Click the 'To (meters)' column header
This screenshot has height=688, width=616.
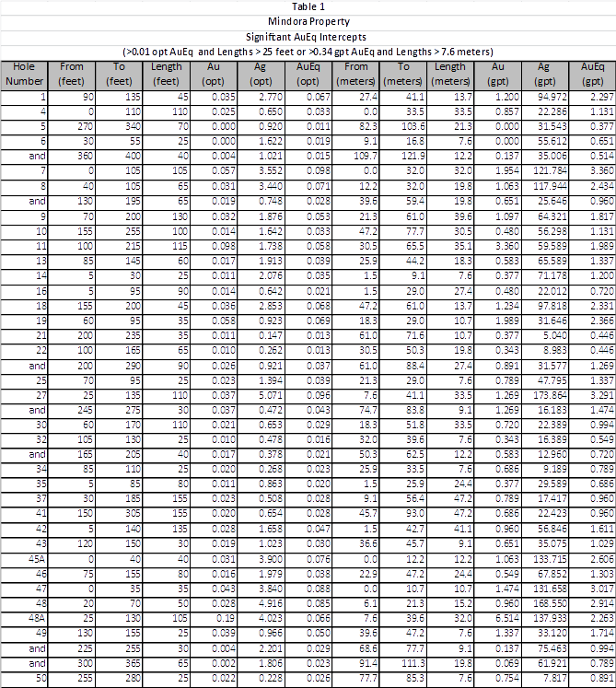[402, 75]
